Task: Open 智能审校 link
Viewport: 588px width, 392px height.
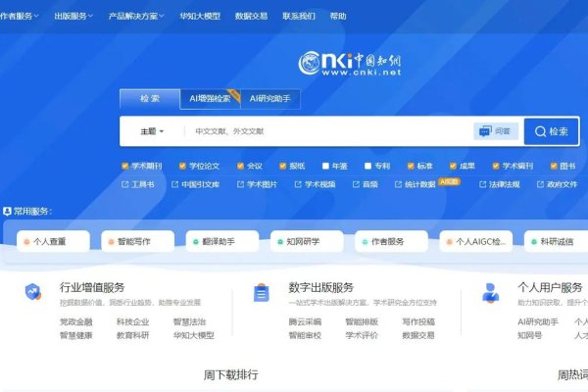Action: tap(305, 335)
